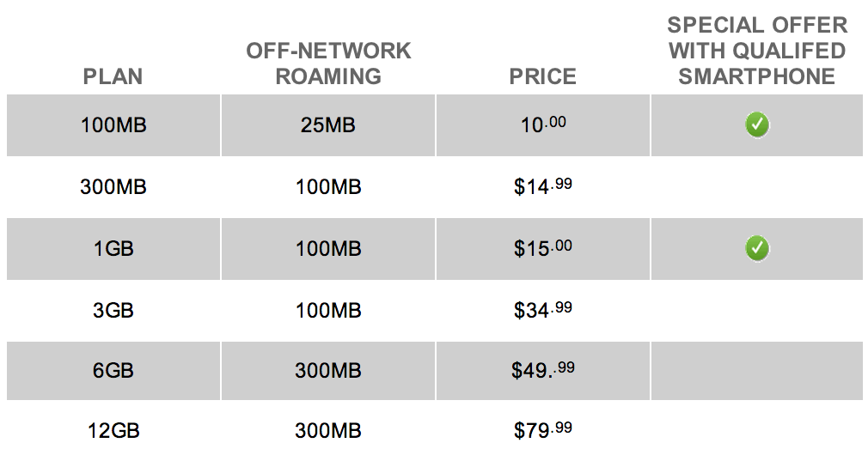The width and height of the screenshot is (868, 455).
Task: Click the PRICE column header
Action: coord(542,76)
